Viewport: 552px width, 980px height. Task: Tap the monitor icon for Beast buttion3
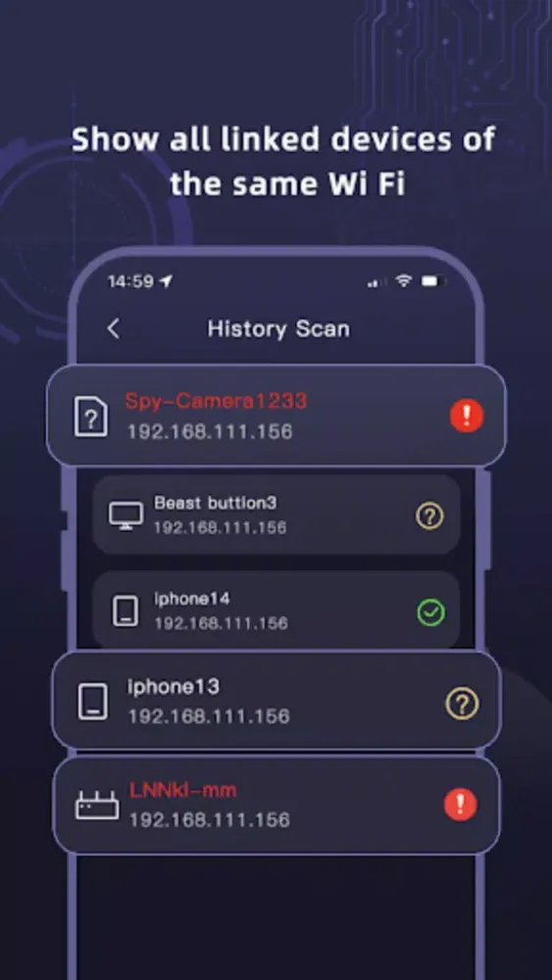(125, 516)
